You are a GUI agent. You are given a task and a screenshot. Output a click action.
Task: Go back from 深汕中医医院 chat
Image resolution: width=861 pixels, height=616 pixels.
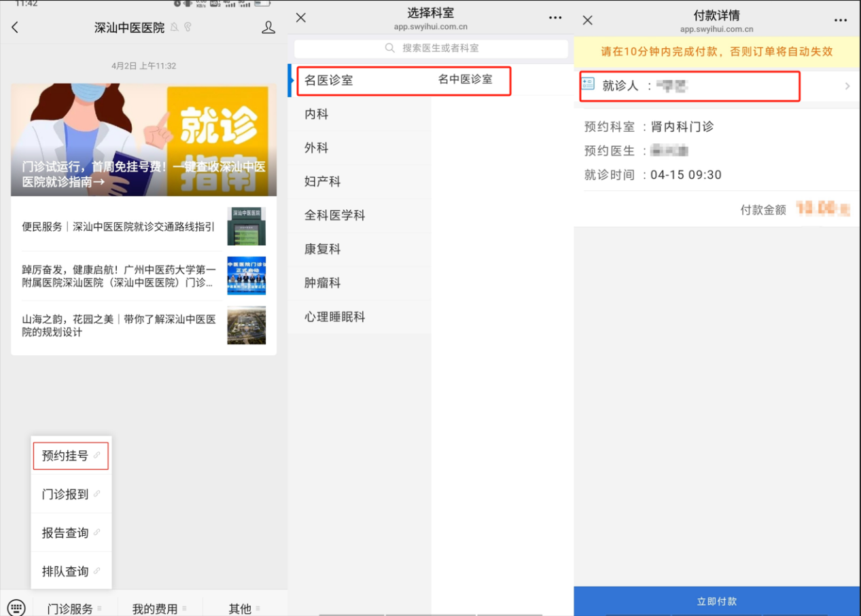pos(15,27)
